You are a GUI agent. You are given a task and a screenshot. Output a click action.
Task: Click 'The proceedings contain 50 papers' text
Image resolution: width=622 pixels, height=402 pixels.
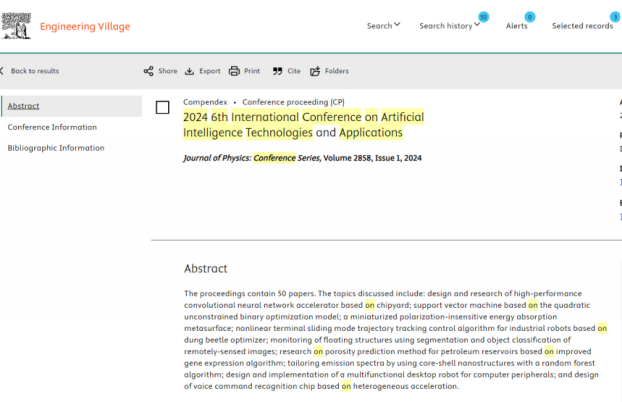coord(250,293)
